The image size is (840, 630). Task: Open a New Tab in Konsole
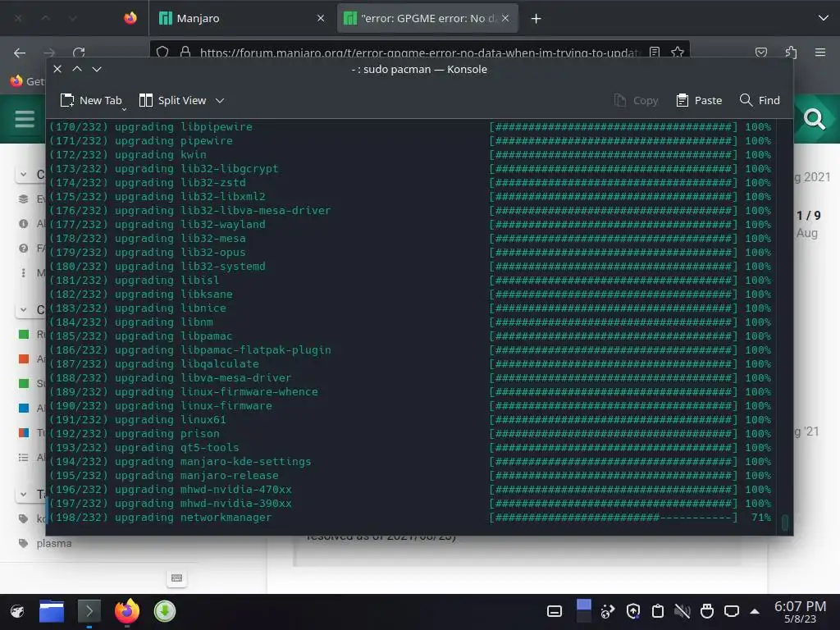point(91,100)
